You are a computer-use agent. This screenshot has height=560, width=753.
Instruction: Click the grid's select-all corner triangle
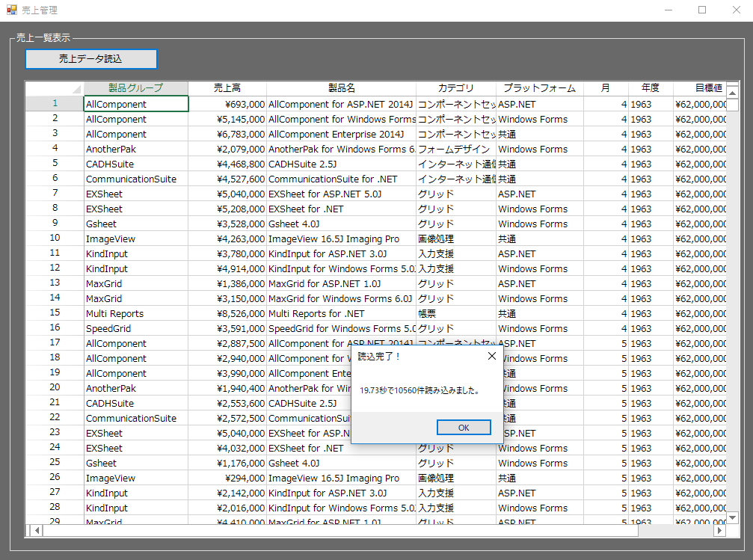click(x=76, y=89)
